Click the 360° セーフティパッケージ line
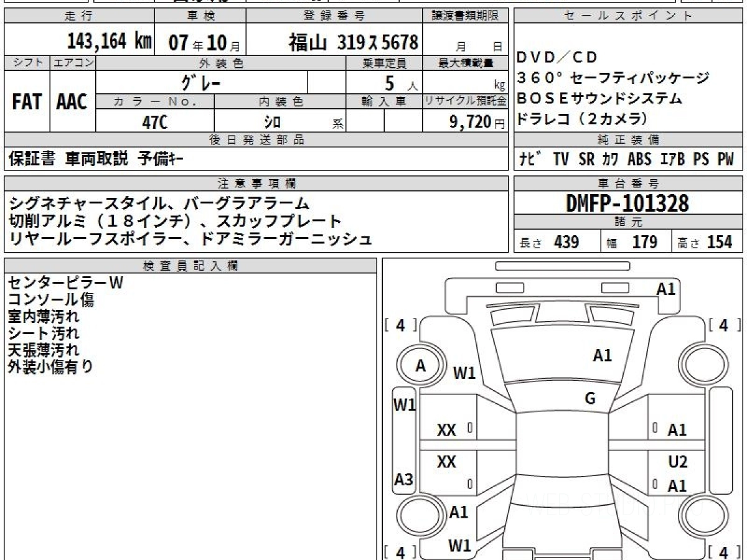This screenshot has height=560, width=747. (x=613, y=78)
